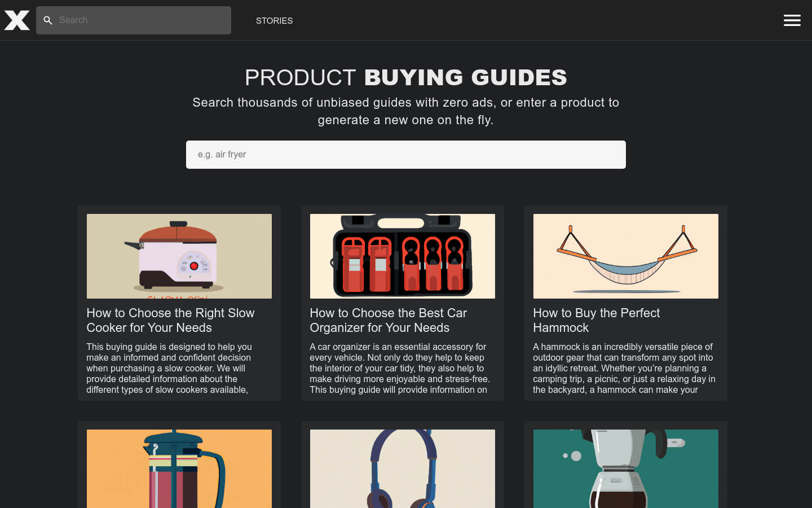Screen dimensions: 812x508
Task: Click the slow cooker guide thumbnail image
Action: click(179, 256)
